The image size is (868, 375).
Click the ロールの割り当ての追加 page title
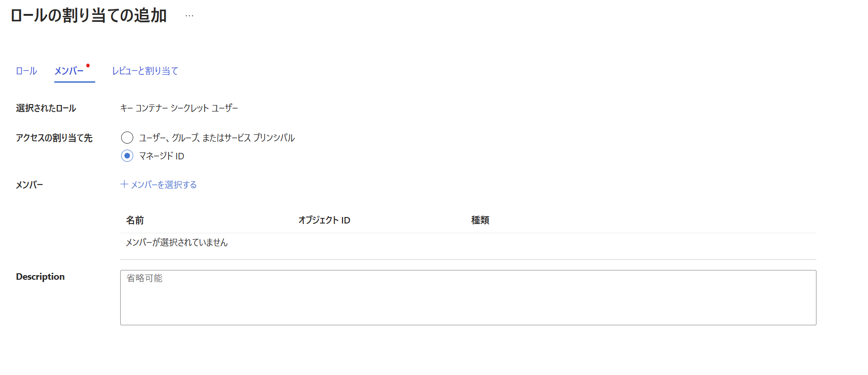(x=89, y=16)
